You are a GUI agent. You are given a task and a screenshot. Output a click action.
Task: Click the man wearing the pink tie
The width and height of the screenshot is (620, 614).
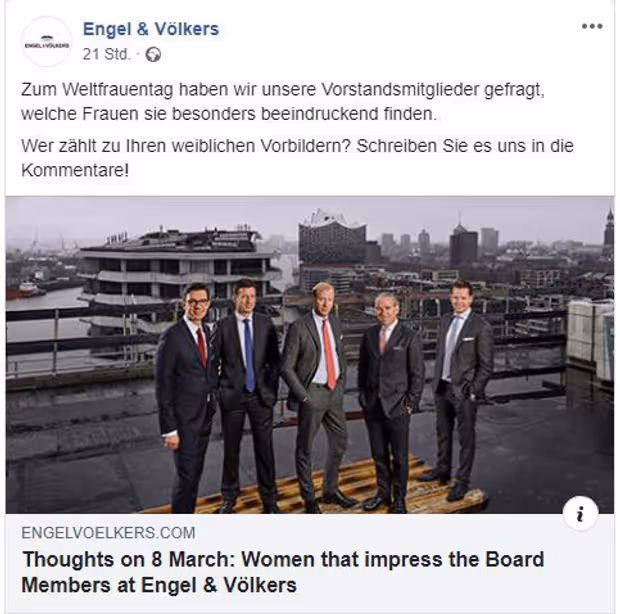click(x=389, y=399)
